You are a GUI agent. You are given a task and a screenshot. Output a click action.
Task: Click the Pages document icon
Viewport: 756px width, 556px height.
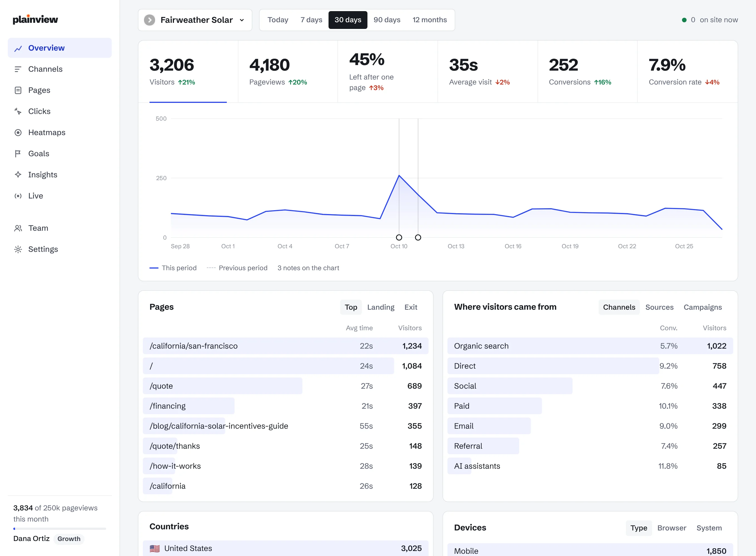click(x=18, y=90)
